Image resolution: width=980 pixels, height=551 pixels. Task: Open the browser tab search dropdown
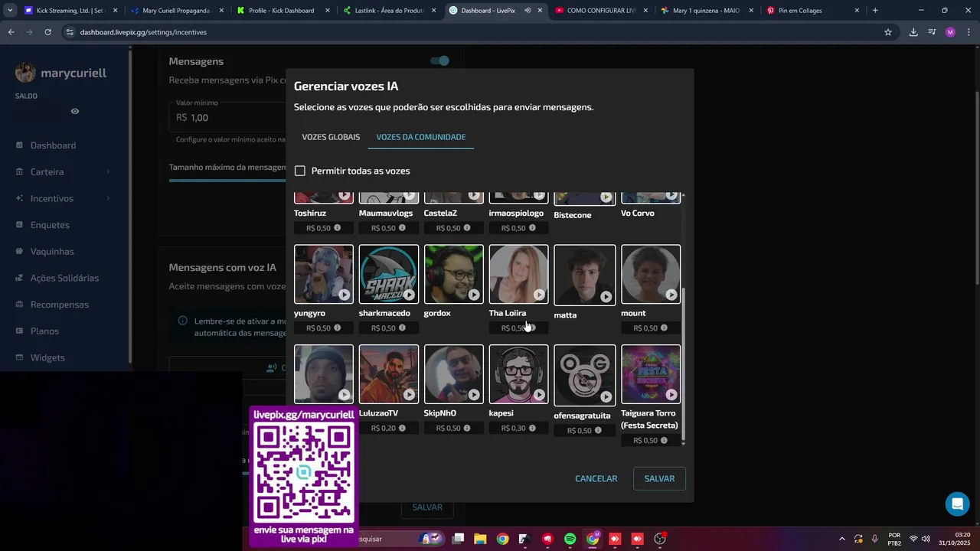[x=10, y=11]
